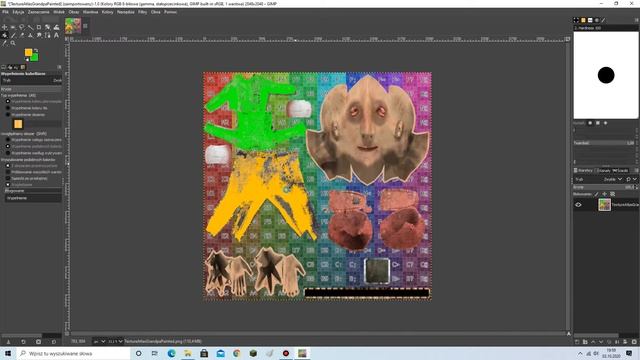The height and width of the screenshot is (360, 640).
Task: Toggle the layer position lock icon
Action: pos(604,194)
